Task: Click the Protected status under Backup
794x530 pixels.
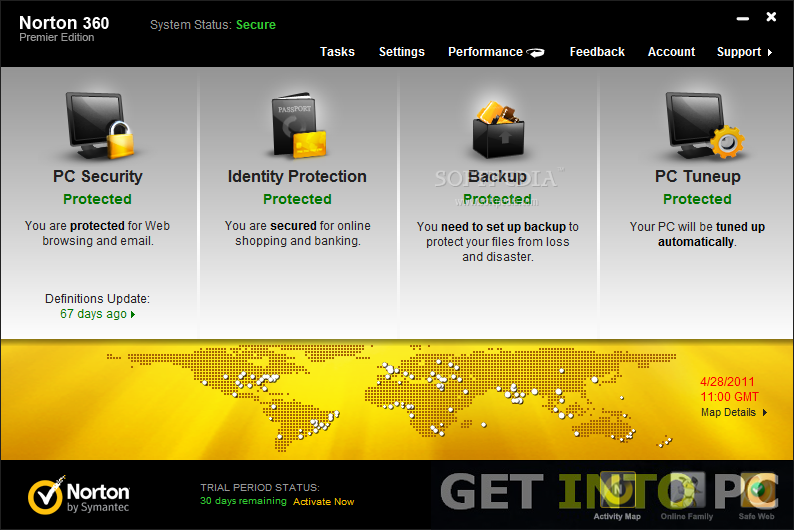Action: pyautogui.click(x=497, y=199)
